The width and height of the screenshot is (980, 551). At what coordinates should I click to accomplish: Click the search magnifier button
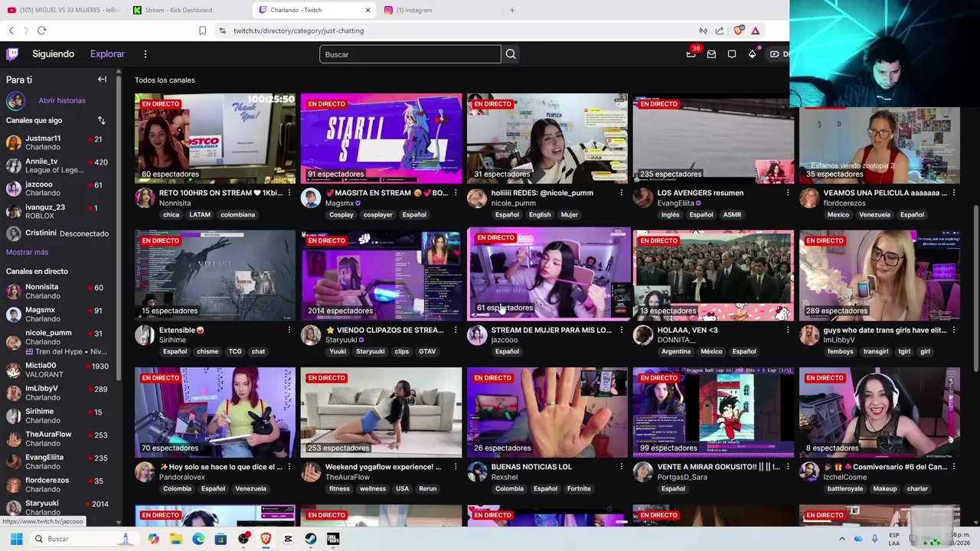point(511,54)
